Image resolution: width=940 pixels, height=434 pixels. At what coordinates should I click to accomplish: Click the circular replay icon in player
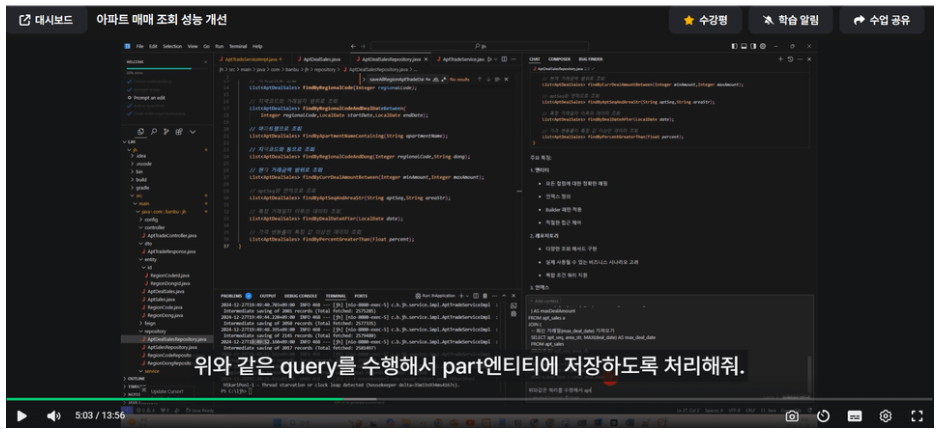[823, 415]
